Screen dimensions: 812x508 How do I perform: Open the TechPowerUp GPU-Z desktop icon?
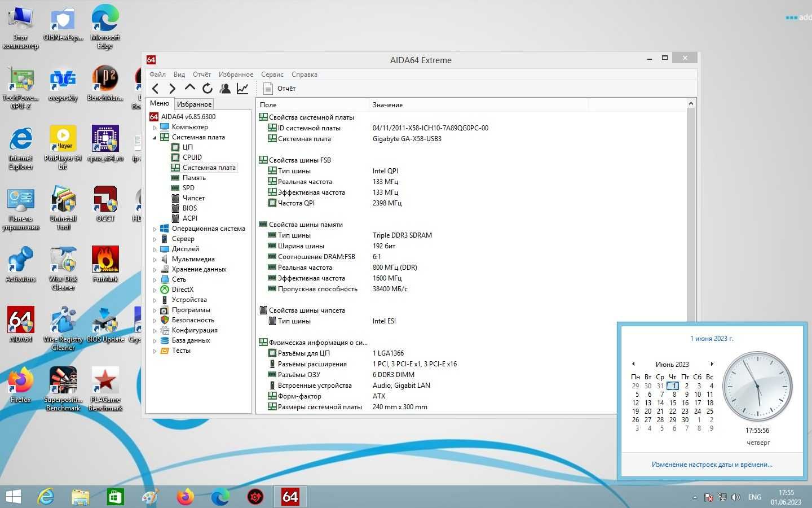(21, 87)
